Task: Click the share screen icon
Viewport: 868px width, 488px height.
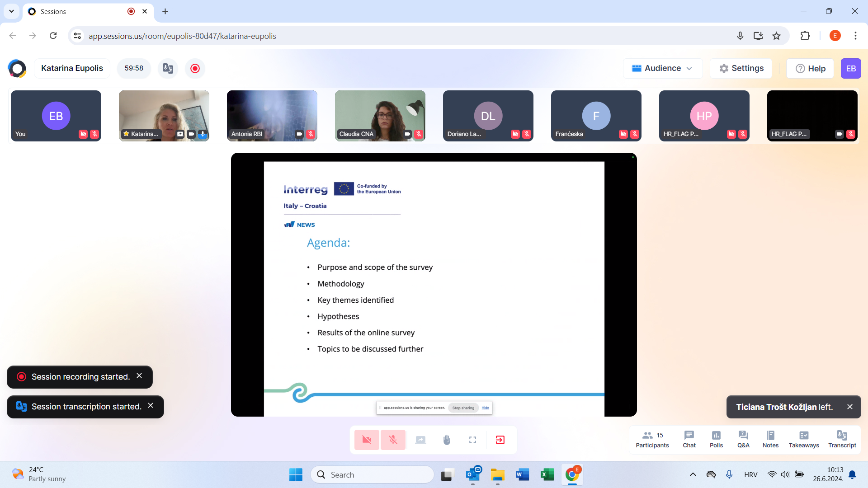Action: tap(420, 440)
